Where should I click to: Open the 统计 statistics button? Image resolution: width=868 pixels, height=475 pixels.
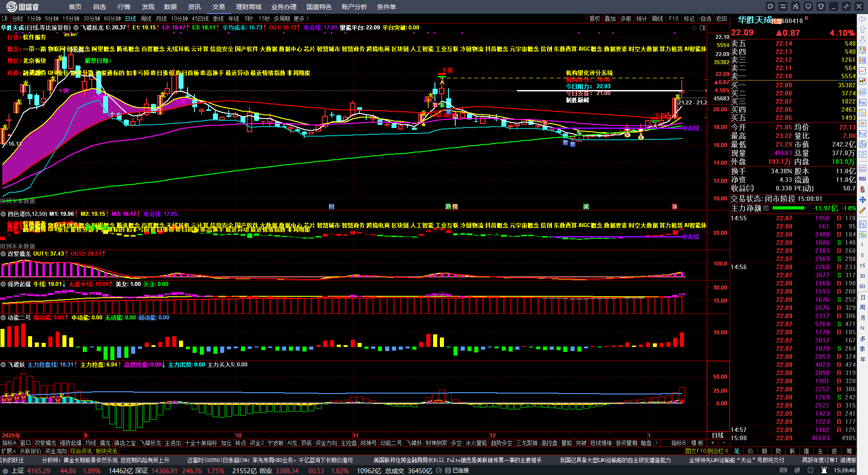coord(642,19)
